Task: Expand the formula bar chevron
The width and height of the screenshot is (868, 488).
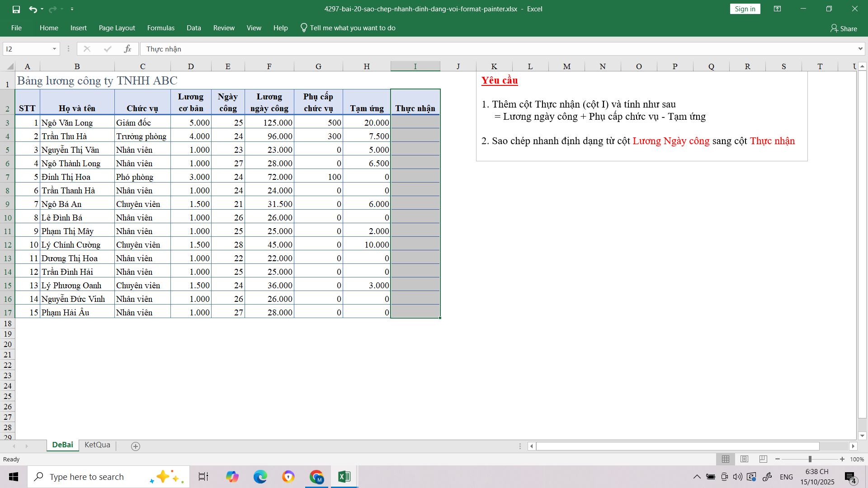Action: click(x=860, y=49)
